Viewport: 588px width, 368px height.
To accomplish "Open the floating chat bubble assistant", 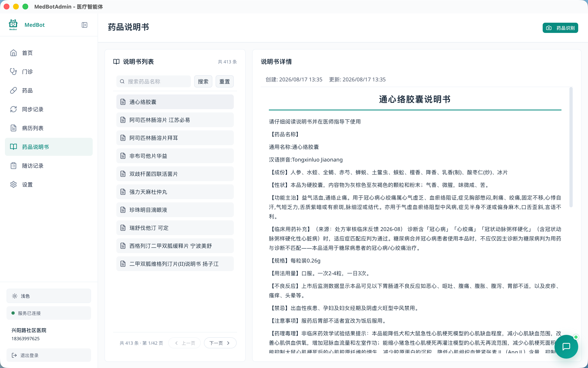I will pyautogui.click(x=566, y=346).
